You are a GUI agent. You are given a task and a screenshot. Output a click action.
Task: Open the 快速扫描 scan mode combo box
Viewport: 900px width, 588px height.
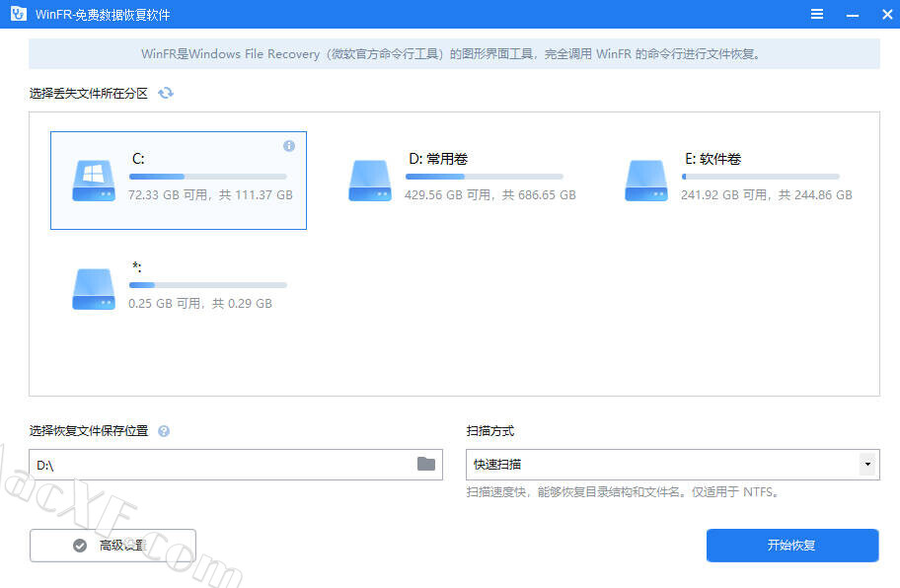point(661,464)
